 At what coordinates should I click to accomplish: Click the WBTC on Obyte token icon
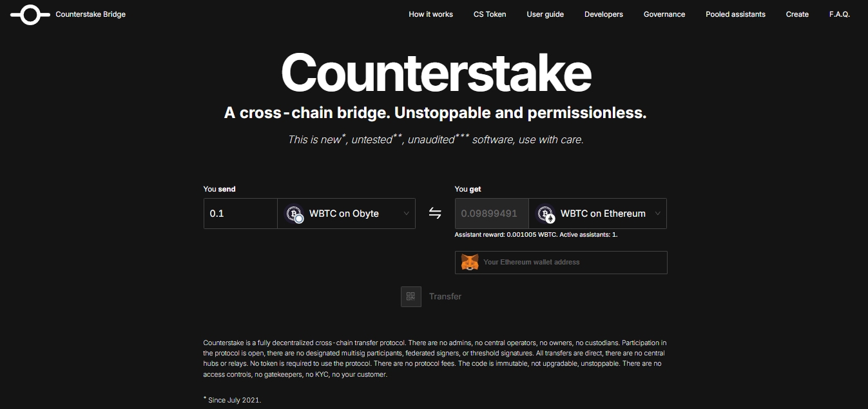point(294,214)
